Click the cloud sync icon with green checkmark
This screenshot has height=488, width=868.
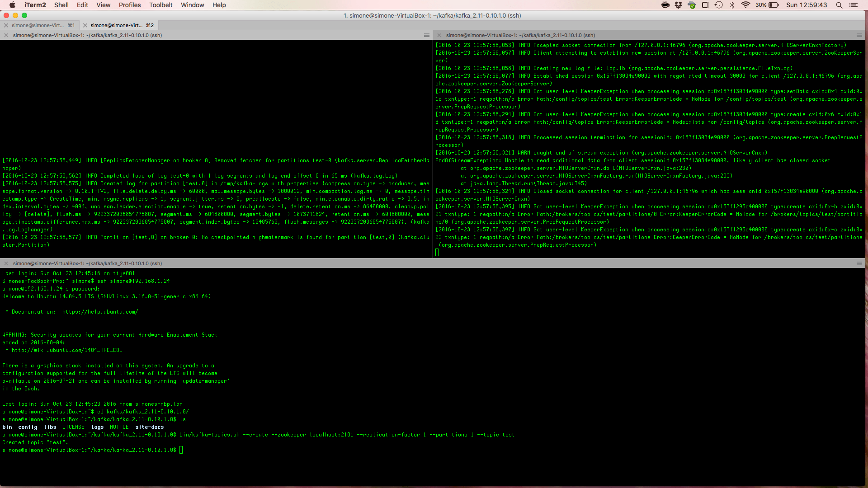click(692, 5)
